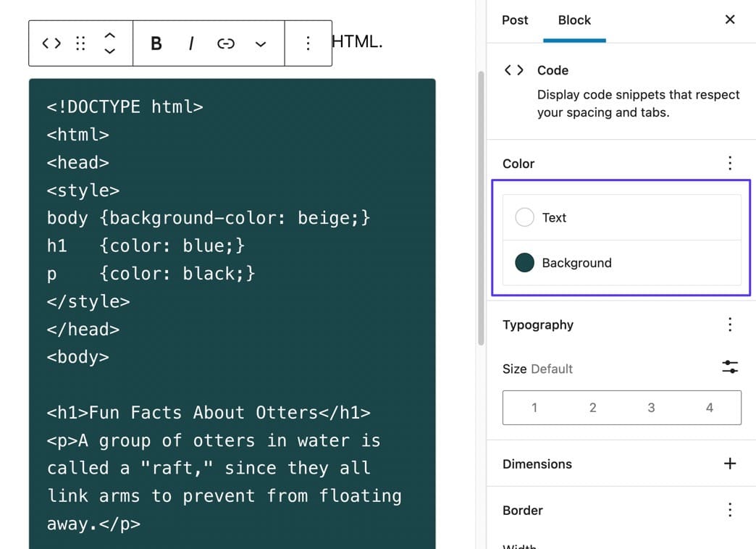Open block options three-dot menu
This screenshot has height=549, width=756.
pos(308,43)
